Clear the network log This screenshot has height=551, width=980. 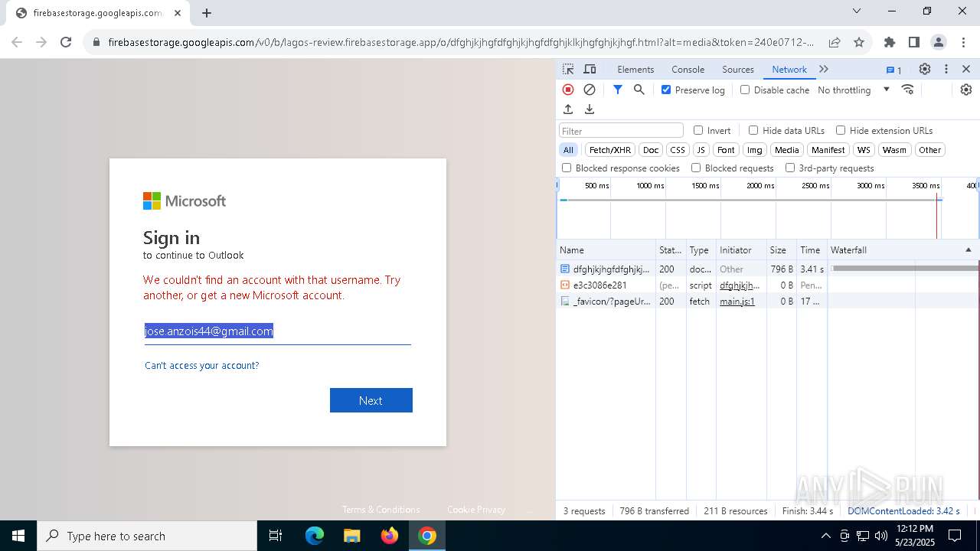click(x=590, y=90)
